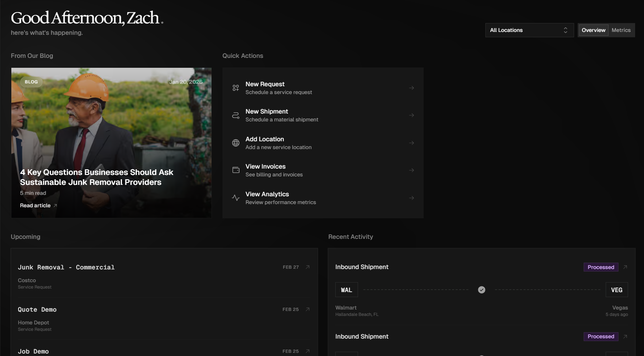Click the New Shipment route icon

coord(236,115)
